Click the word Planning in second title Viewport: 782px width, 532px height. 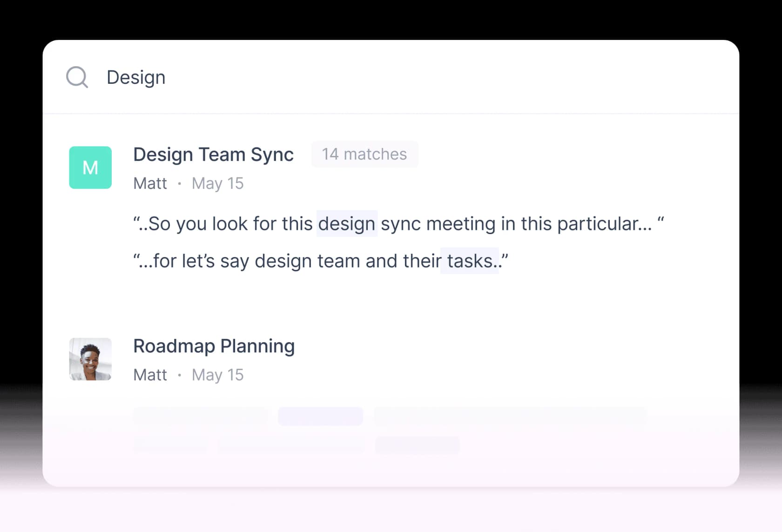pyautogui.click(x=257, y=347)
